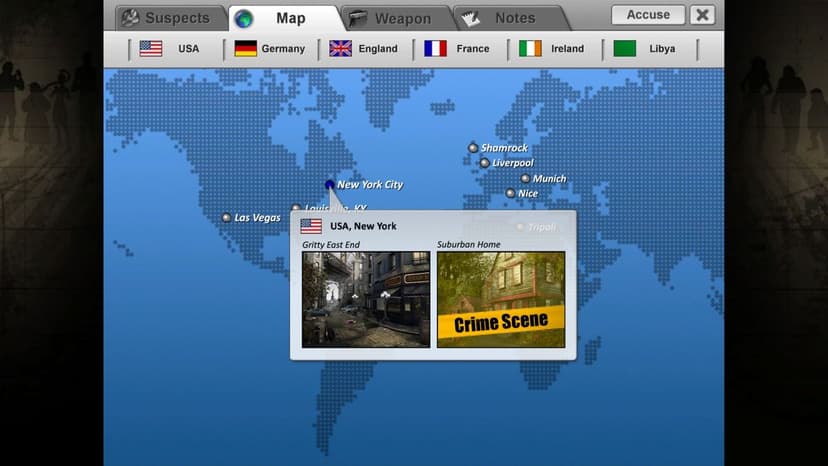Screen dimensions: 828x466
Task: Open the Notes tab
Action: point(510,18)
